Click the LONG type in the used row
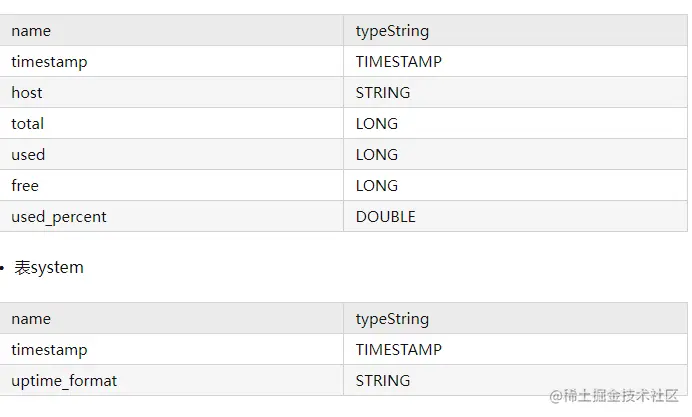Image resolution: width=692 pixels, height=417 pixels. 377,155
